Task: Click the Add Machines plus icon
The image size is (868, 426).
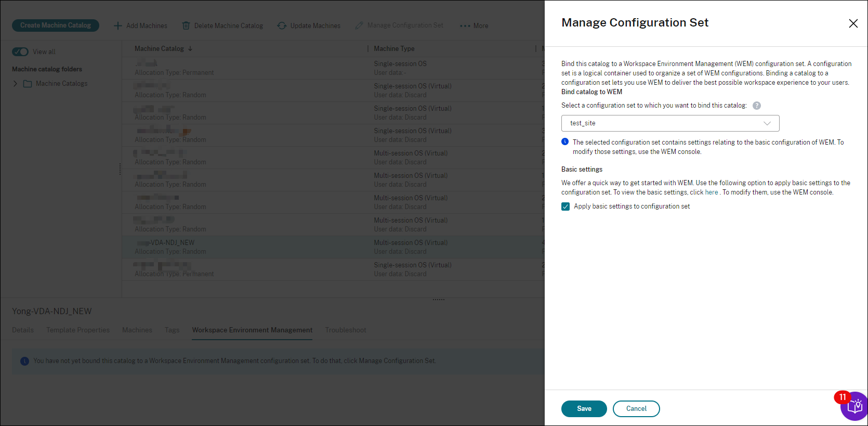Action: tap(118, 25)
